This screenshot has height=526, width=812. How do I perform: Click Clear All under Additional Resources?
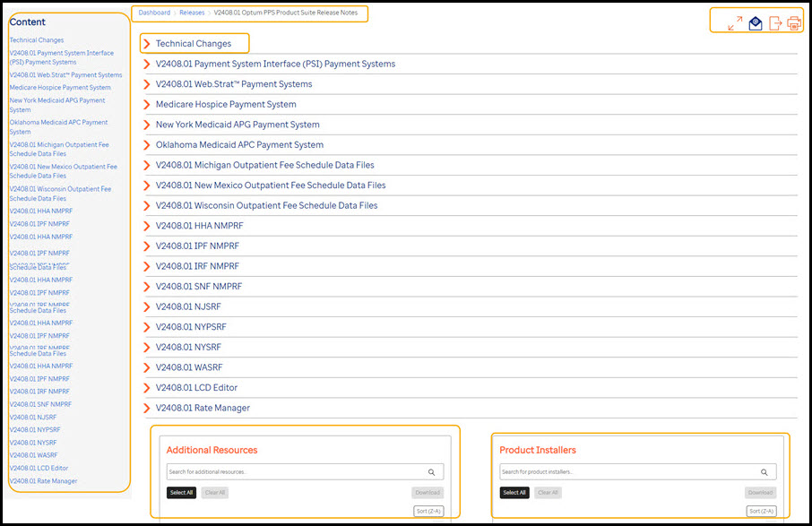[x=215, y=493]
